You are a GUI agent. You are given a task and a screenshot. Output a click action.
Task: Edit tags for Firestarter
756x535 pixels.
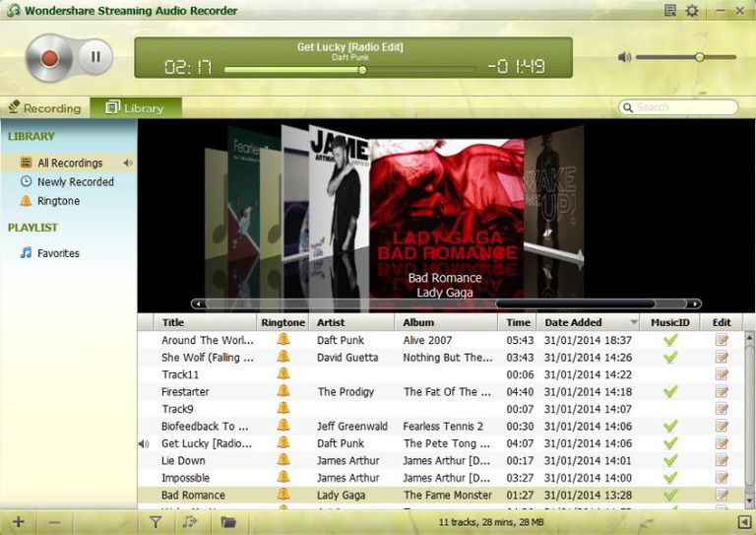tap(722, 391)
